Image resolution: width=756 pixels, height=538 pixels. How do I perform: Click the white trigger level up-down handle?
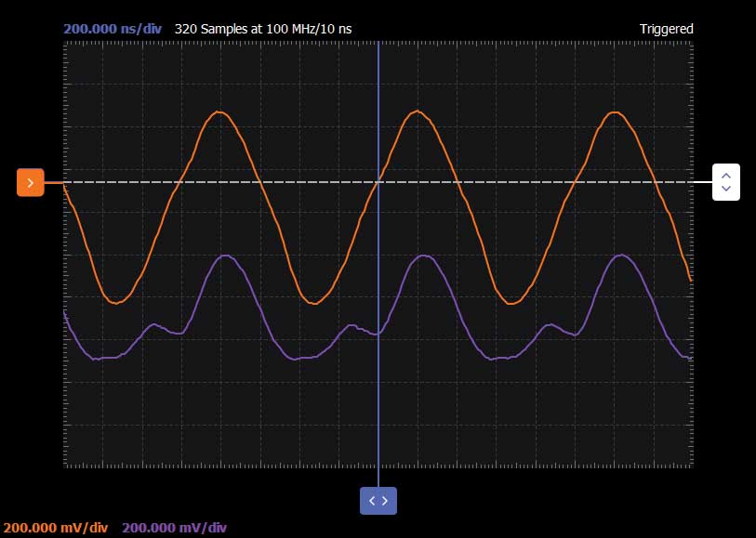pyautogui.click(x=726, y=182)
